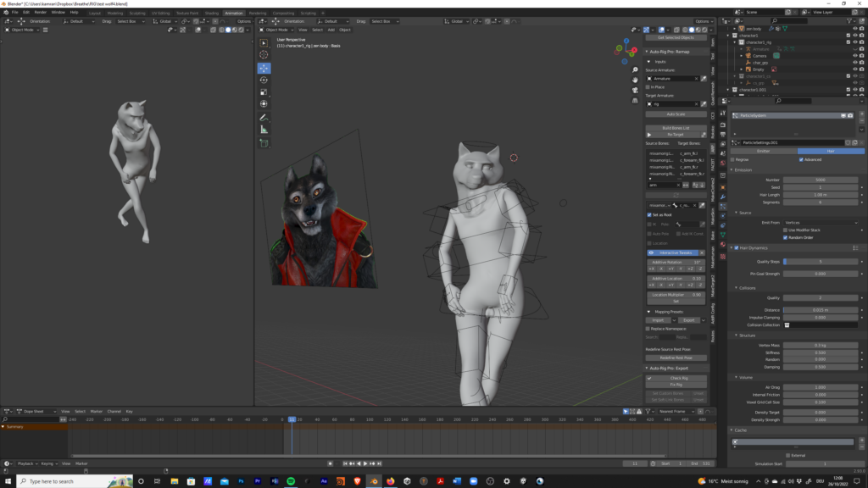Open the Tool properties tab

[x=723, y=114]
